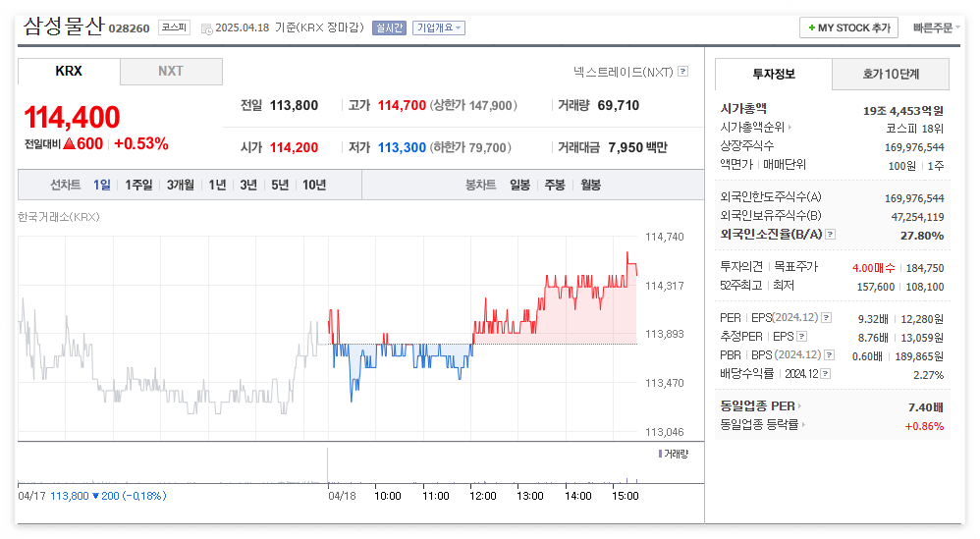Expand the 동일업종 PER arrow link
980x539 pixels.
799,405
